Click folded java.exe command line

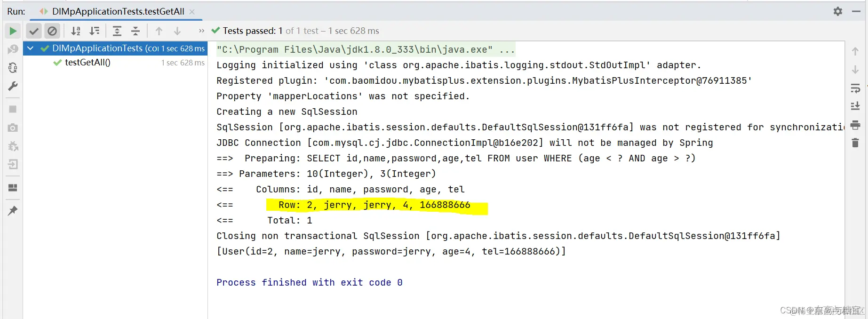click(x=366, y=49)
